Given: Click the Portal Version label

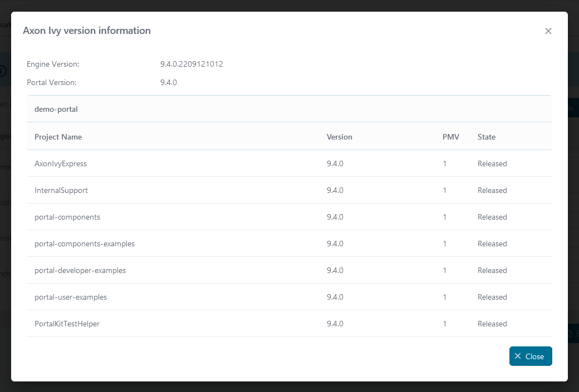Looking at the screenshot, I should coord(51,83).
